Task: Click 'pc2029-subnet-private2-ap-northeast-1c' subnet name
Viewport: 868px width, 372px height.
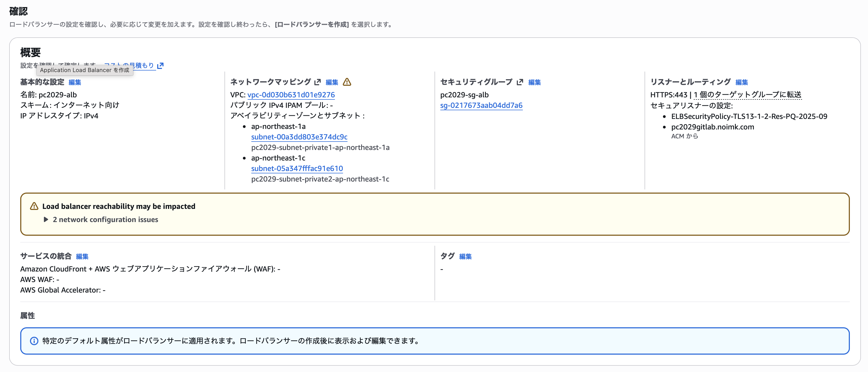Action: (320, 179)
